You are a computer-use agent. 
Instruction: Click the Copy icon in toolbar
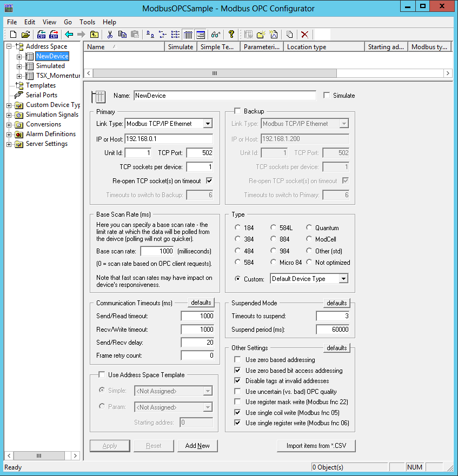122,35
